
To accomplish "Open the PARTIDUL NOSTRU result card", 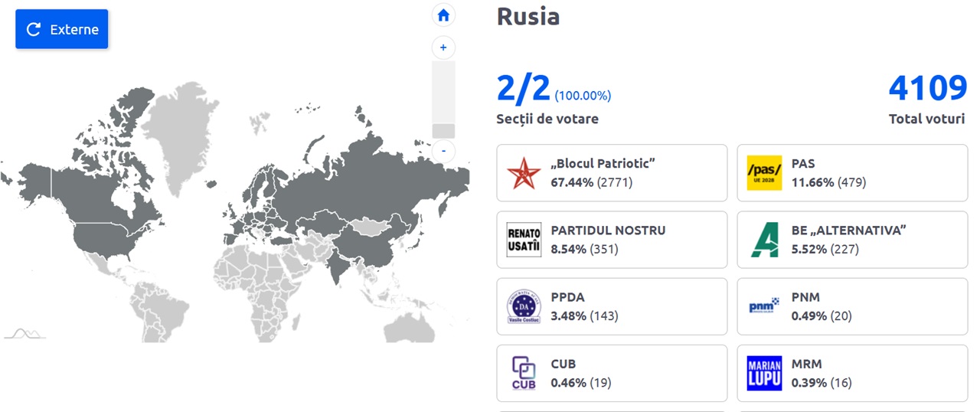I will coord(612,240).
